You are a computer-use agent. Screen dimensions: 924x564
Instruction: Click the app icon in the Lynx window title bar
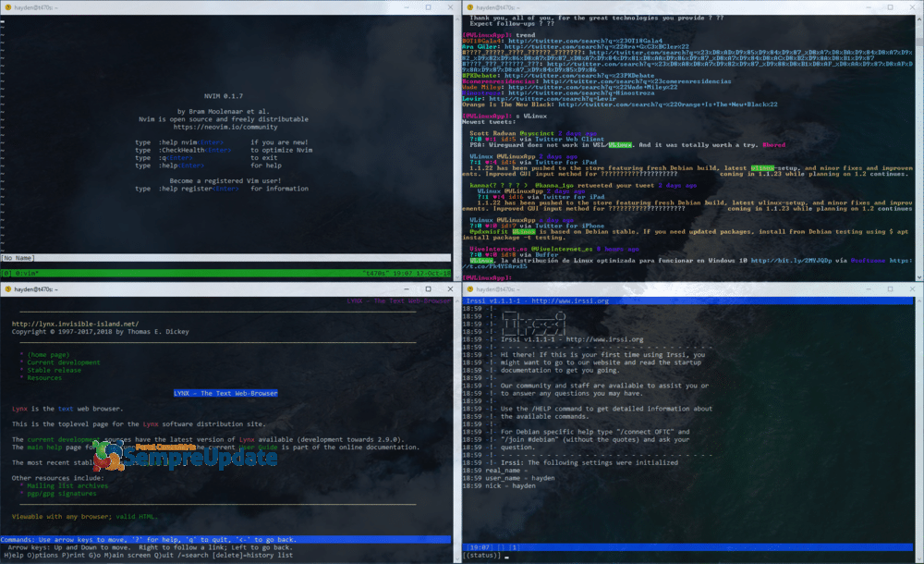pyautogui.click(x=7, y=289)
